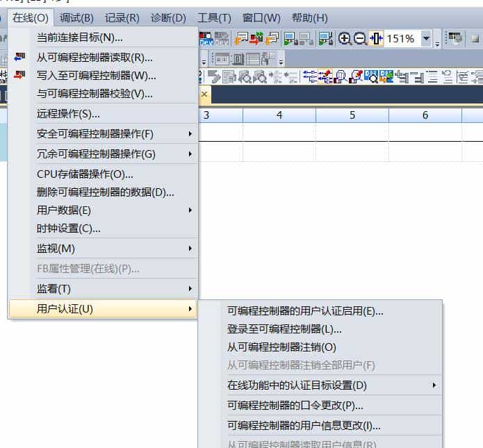This screenshot has height=448, width=483.
Task: Click the read from PLC icon in Online menu
Action: click(19, 57)
